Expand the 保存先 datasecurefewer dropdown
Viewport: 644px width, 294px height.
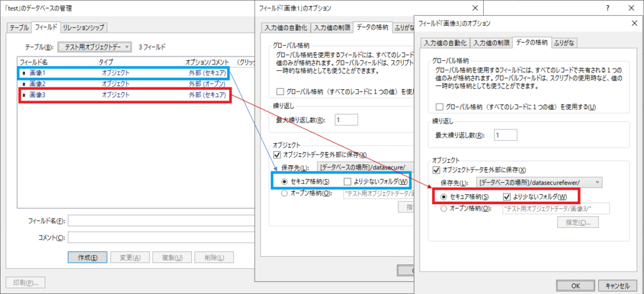pyautogui.click(x=539, y=182)
